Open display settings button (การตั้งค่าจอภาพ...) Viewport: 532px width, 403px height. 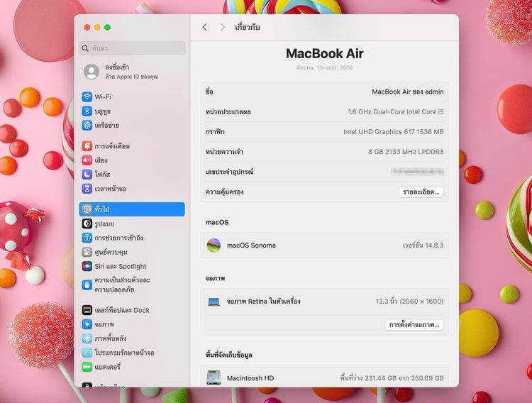tap(414, 324)
